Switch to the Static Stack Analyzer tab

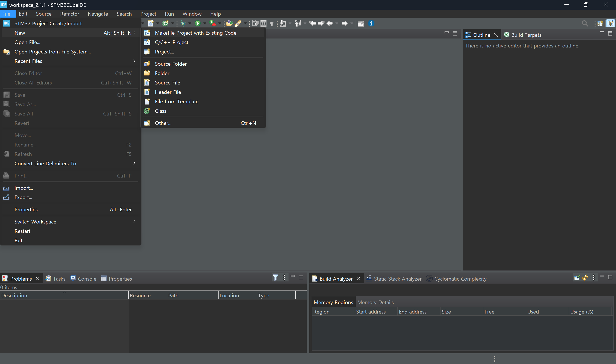tap(394, 279)
